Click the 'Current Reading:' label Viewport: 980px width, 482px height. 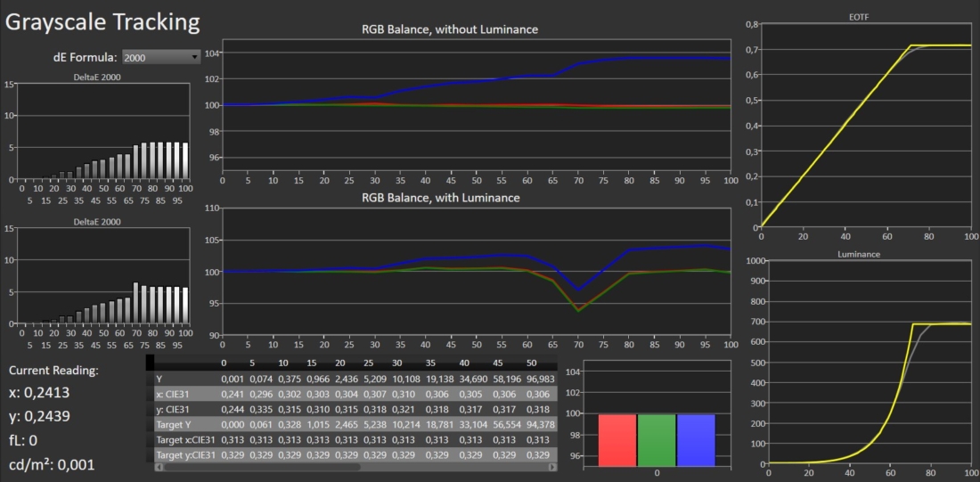coord(53,370)
